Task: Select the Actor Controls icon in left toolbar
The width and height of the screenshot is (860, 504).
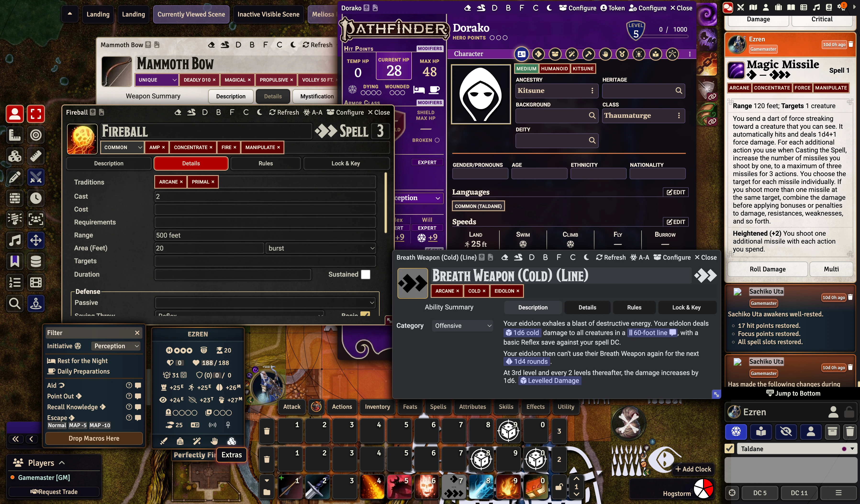Action: click(15, 114)
